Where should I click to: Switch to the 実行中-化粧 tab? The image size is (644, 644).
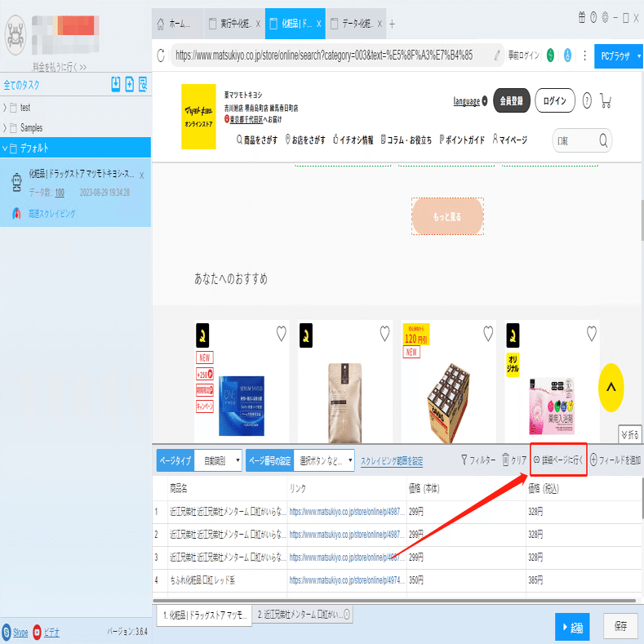click(x=234, y=24)
